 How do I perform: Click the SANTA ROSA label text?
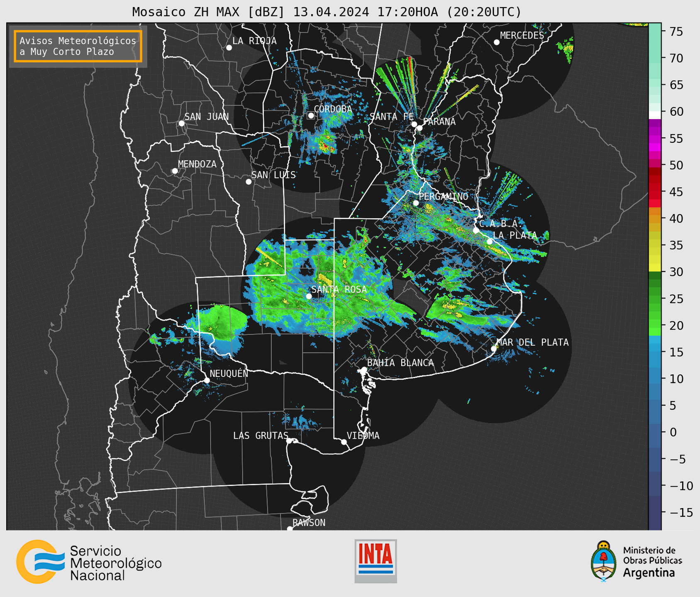pos(339,289)
